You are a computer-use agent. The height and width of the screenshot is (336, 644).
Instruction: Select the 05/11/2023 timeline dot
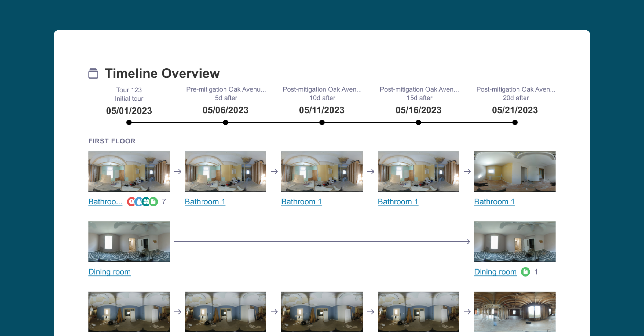click(x=322, y=122)
